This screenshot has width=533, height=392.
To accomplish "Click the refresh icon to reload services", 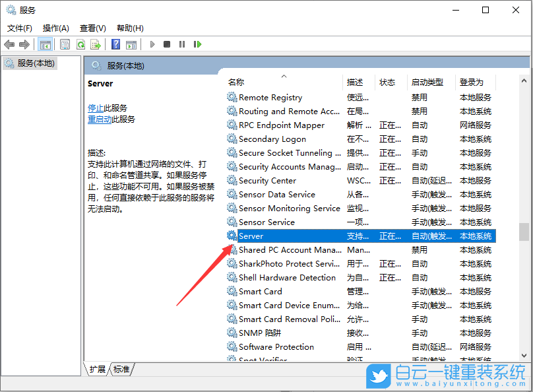I will (x=80, y=44).
